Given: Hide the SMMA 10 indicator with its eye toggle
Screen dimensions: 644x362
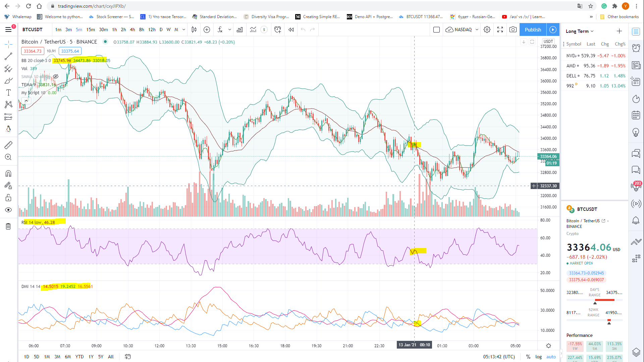Looking at the screenshot, I should coord(56,76).
